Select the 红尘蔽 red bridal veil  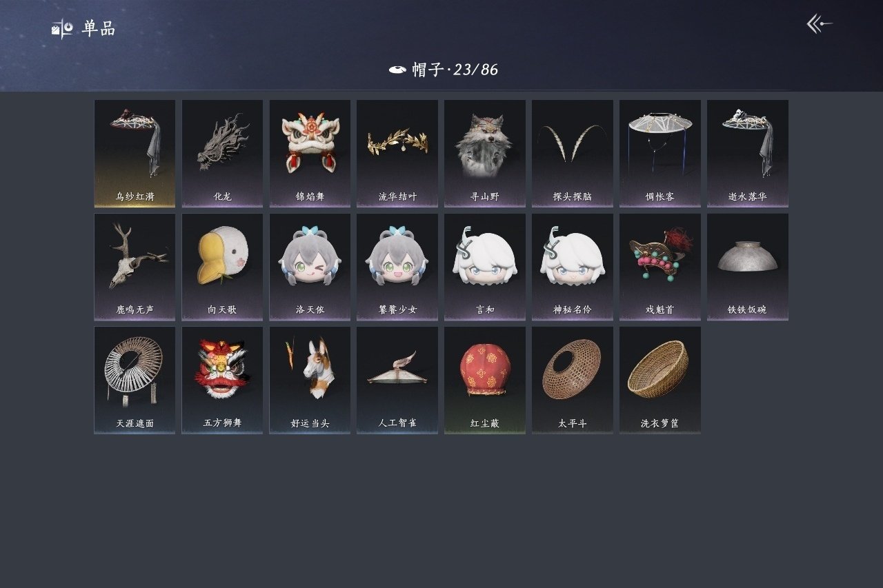point(485,380)
